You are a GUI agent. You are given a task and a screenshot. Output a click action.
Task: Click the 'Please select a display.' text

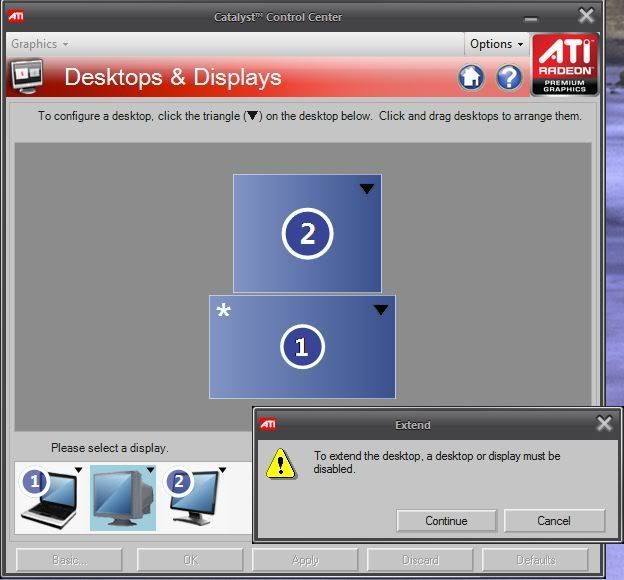point(110,448)
